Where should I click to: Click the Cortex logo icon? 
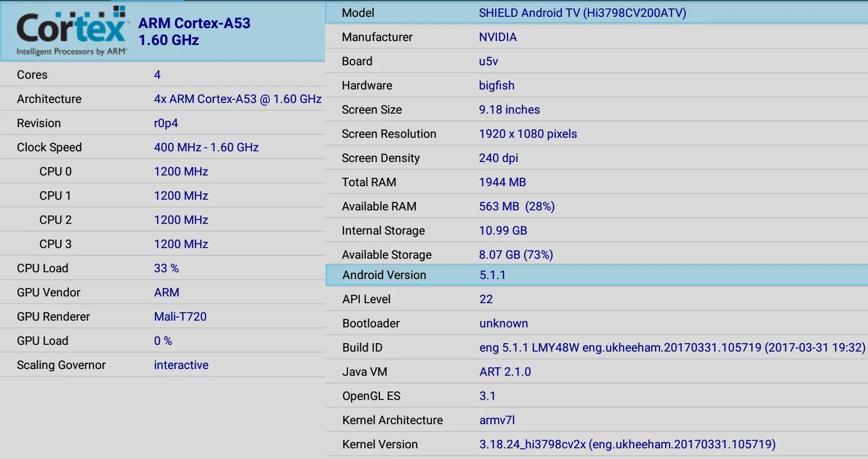[72, 31]
